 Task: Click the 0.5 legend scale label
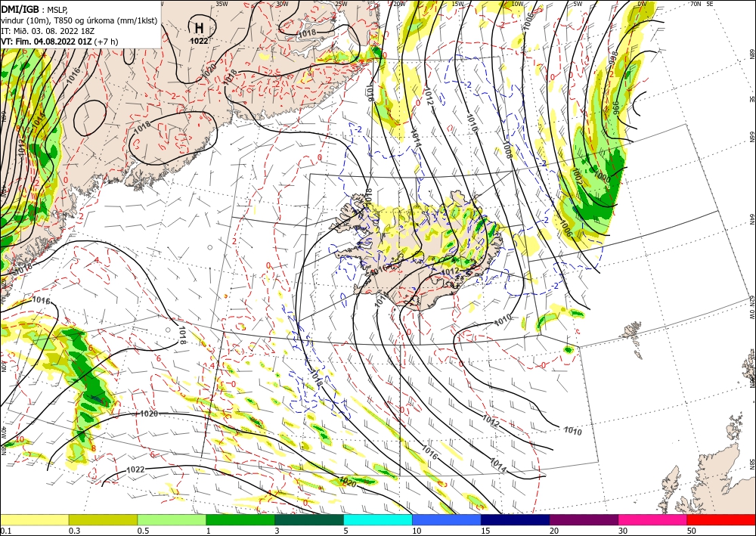(x=143, y=531)
